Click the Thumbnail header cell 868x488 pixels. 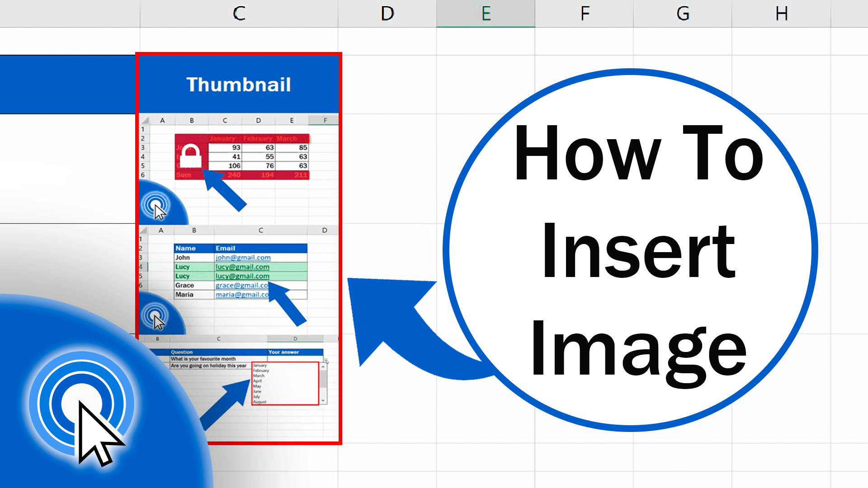tap(238, 84)
